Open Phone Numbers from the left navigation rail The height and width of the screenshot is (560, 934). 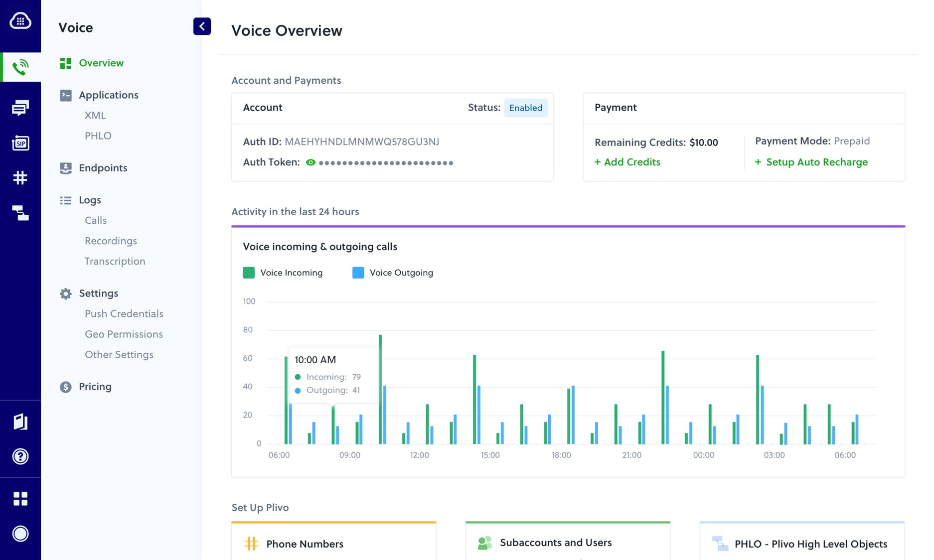coord(20,178)
